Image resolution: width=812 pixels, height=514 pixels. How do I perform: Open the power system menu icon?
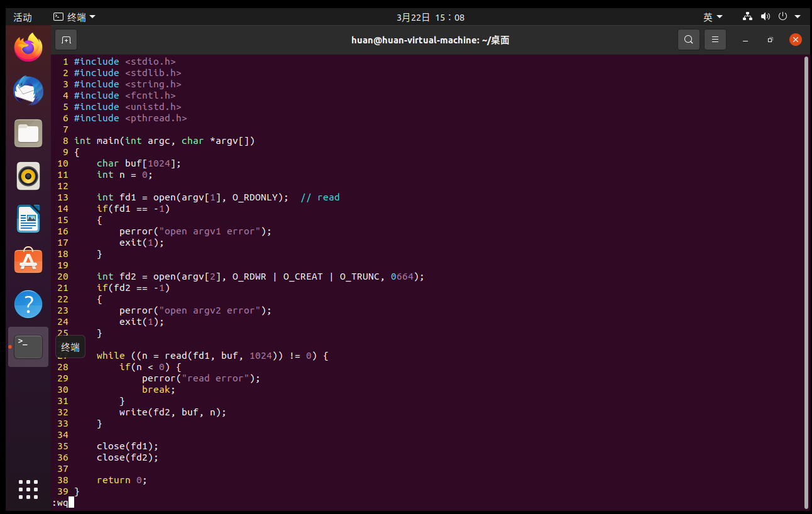[x=783, y=17]
